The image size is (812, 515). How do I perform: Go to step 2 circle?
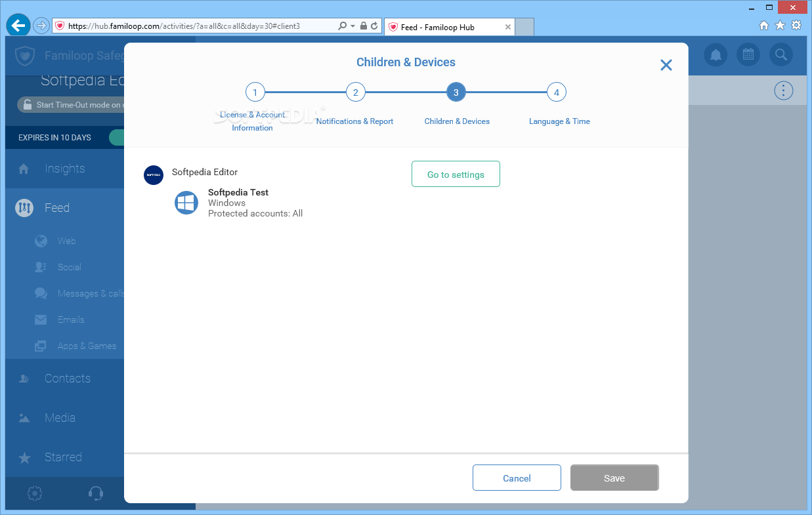355,93
